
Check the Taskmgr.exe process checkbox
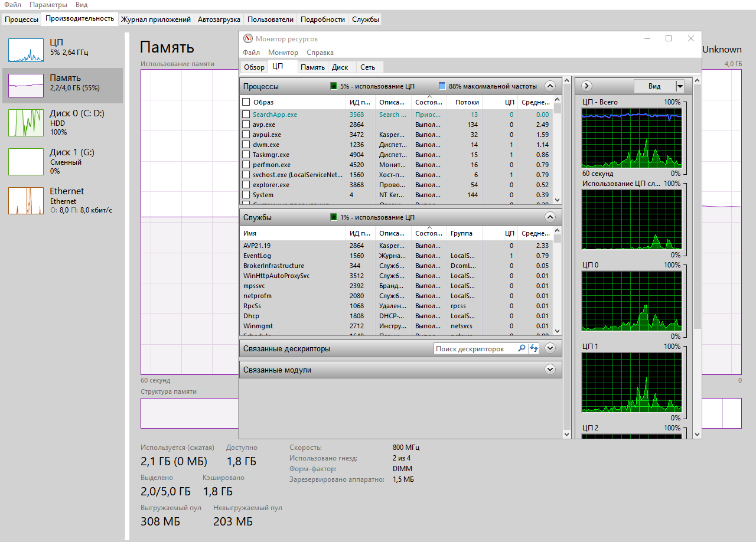tap(246, 155)
